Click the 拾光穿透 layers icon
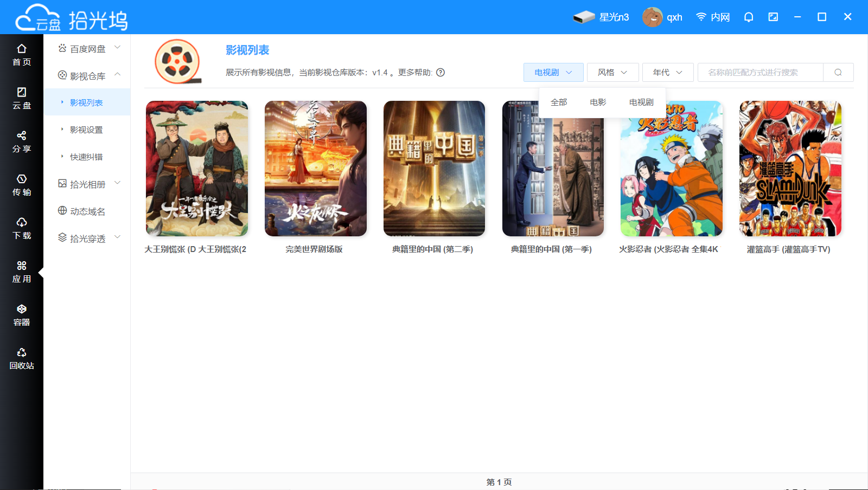This screenshot has width=868, height=490. pyautogui.click(x=62, y=237)
